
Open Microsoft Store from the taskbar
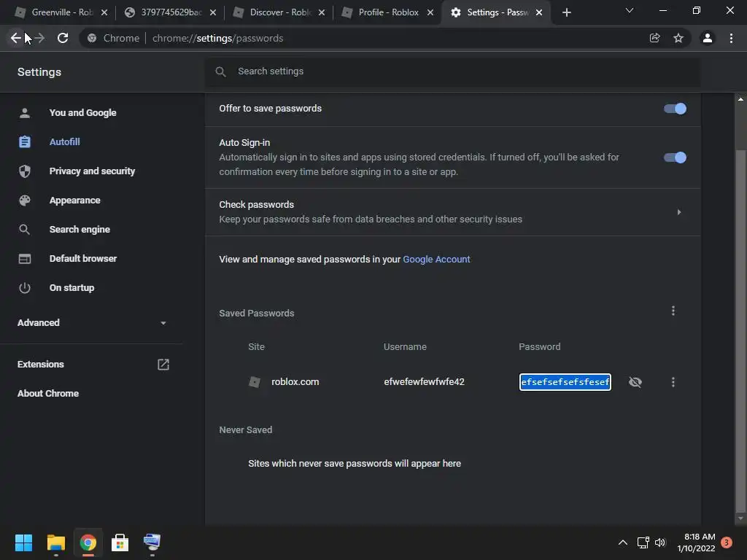point(120,542)
